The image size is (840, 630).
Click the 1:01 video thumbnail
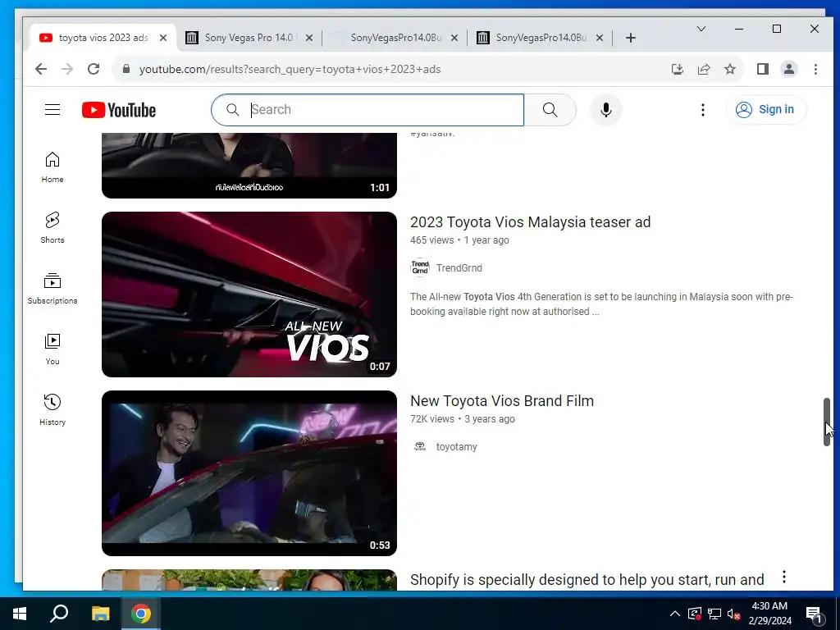[x=249, y=166]
